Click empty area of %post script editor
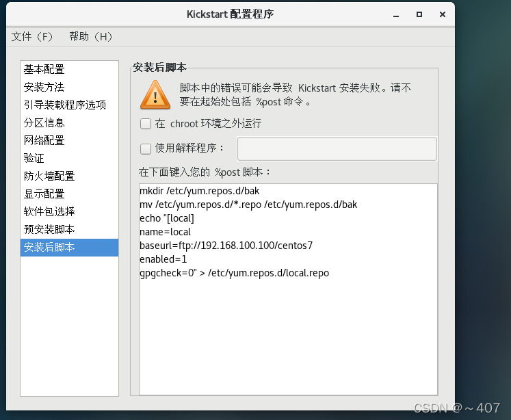511x420 pixels. [x=288, y=336]
